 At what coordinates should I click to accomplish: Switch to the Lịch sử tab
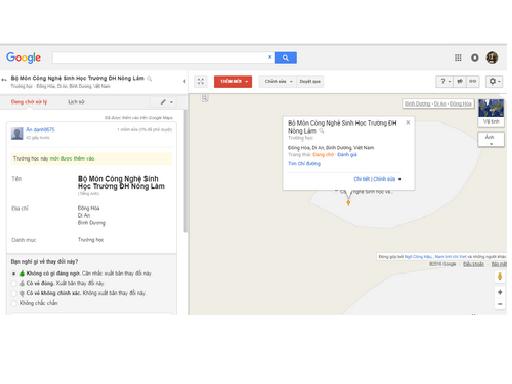[x=76, y=102]
